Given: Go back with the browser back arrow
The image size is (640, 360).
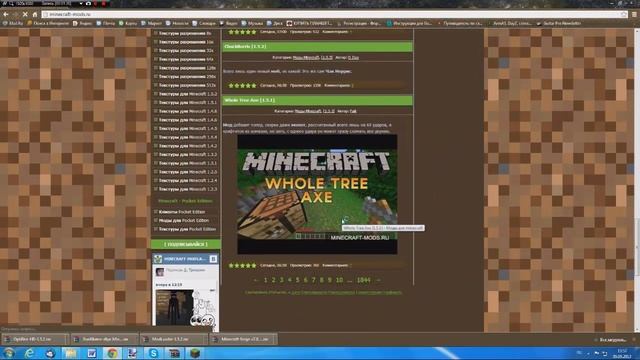Looking at the screenshot, I should [x=5, y=14].
